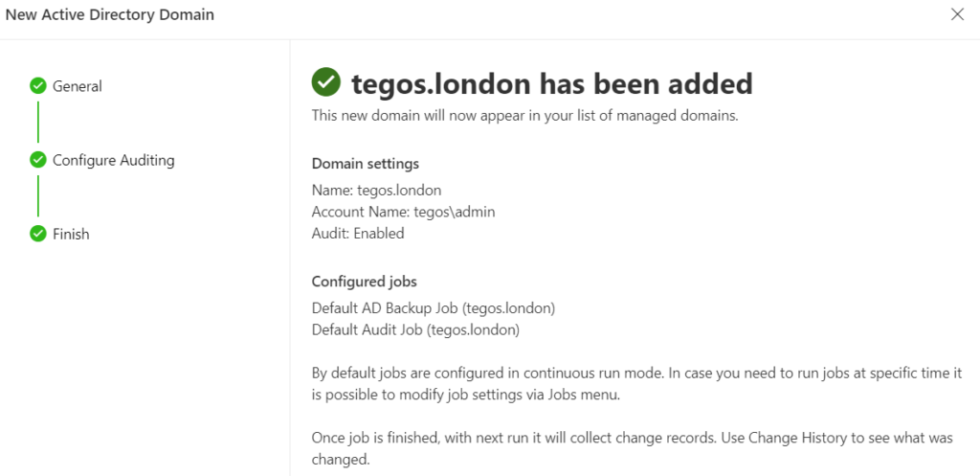Click the sentence mentioning Change History
Screen dimensions: 980x476
pos(633,448)
